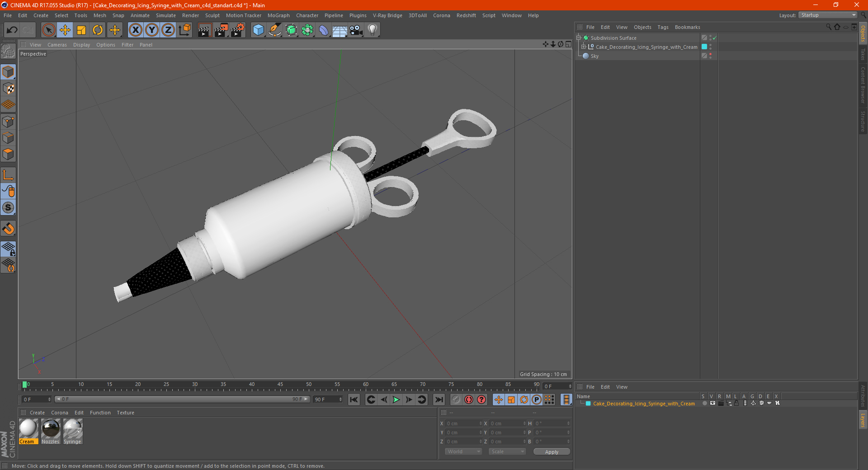This screenshot has width=868, height=470.
Task: Click the Apply button
Action: [552, 451]
